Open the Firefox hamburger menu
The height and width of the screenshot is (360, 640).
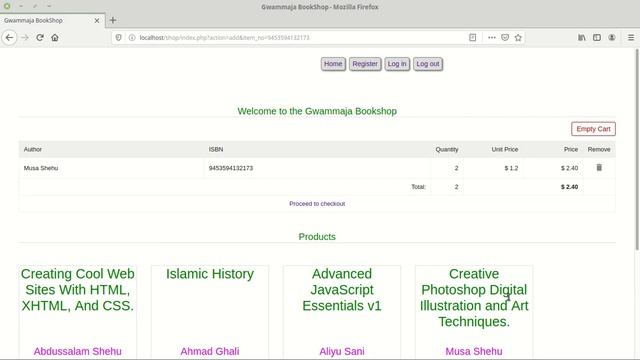pyautogui.click(x=631, y=38)
